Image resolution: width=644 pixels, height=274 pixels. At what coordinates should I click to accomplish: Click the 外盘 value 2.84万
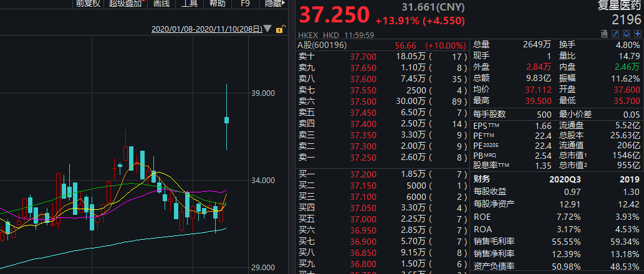point(539,67)
